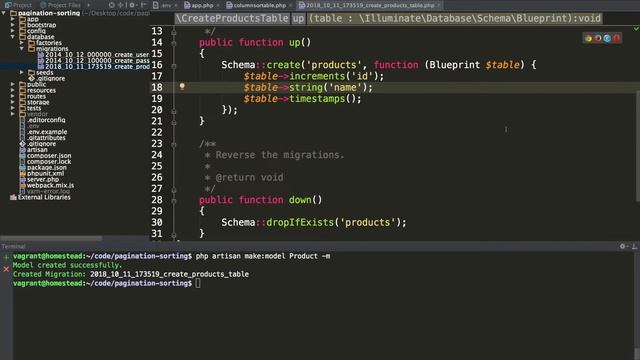
Task: Open the columnsortable.php editor tab
Action: pos(256,5)
